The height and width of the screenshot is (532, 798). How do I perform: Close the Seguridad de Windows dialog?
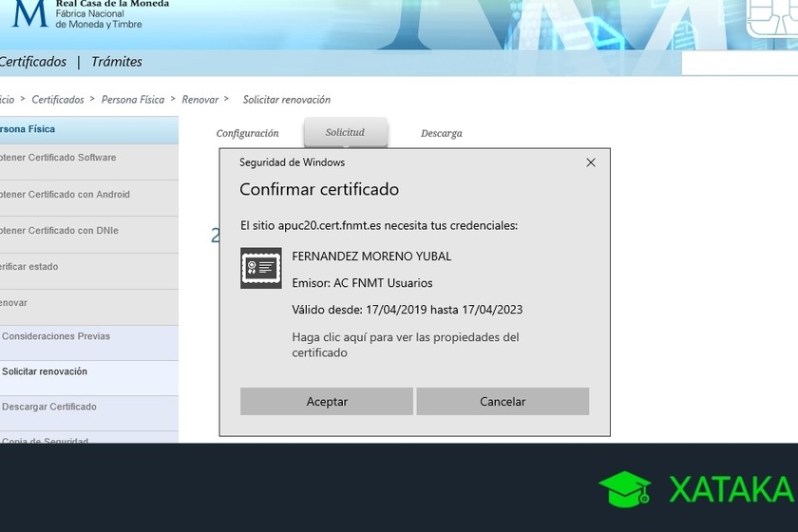591,162
